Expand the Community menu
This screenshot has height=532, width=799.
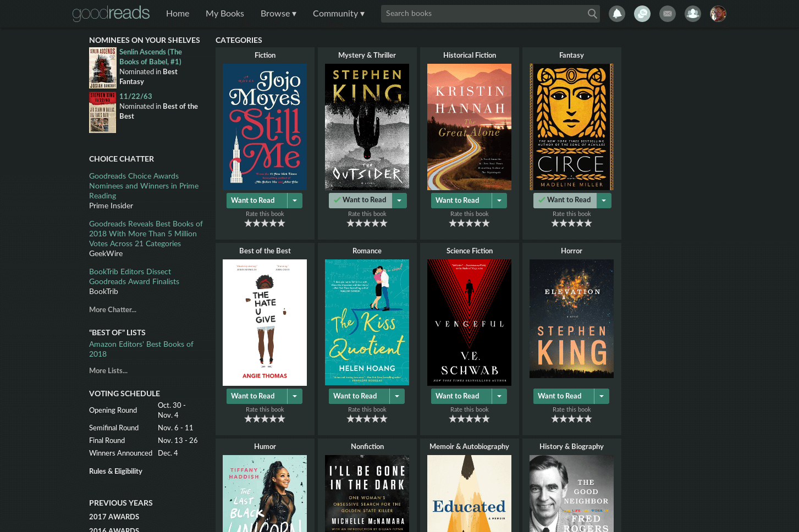(339, 14)
